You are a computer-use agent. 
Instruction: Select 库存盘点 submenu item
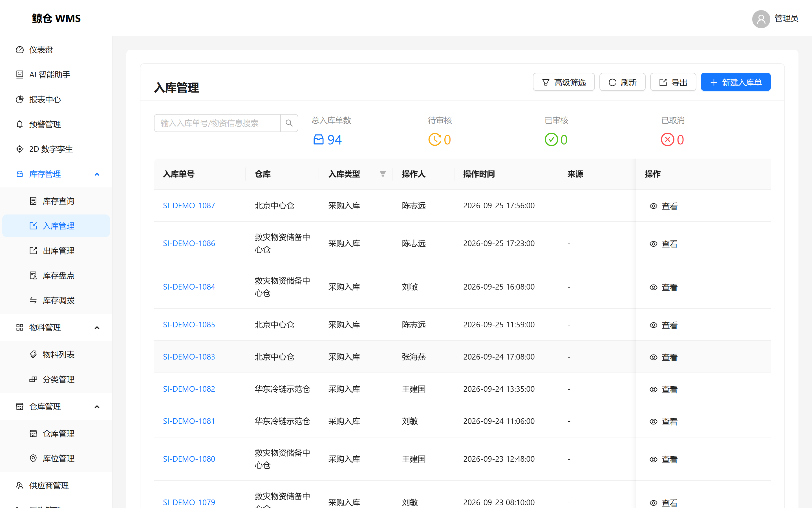56,275
